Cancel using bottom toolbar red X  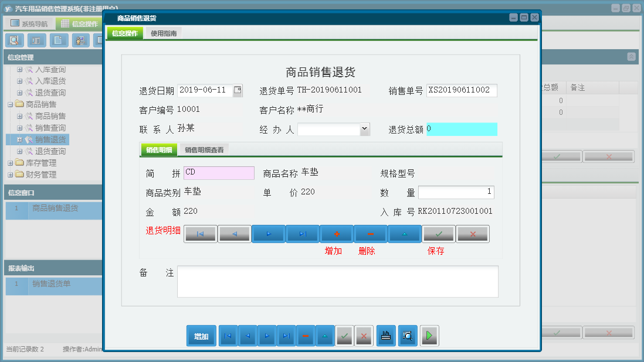click(364, 336)
